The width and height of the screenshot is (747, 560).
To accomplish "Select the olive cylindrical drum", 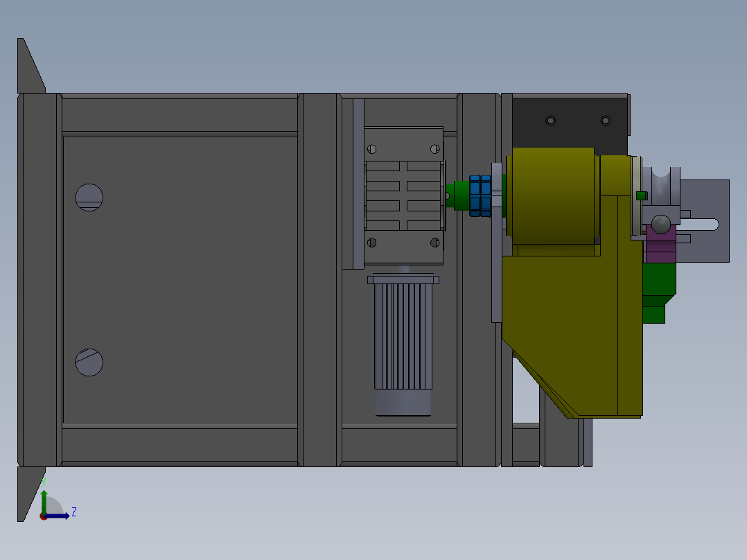I will (553, 196).
